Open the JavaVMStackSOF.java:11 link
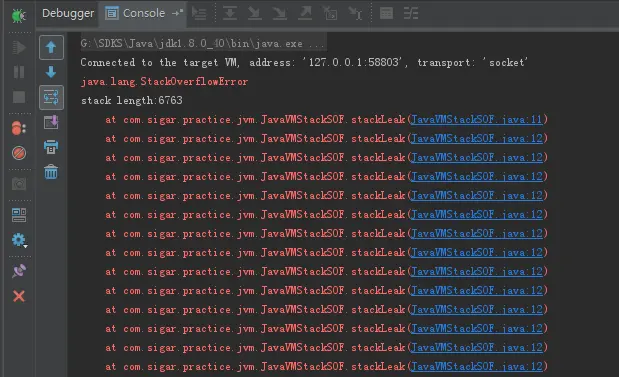 pyautogui.click(x=477, y=119)
